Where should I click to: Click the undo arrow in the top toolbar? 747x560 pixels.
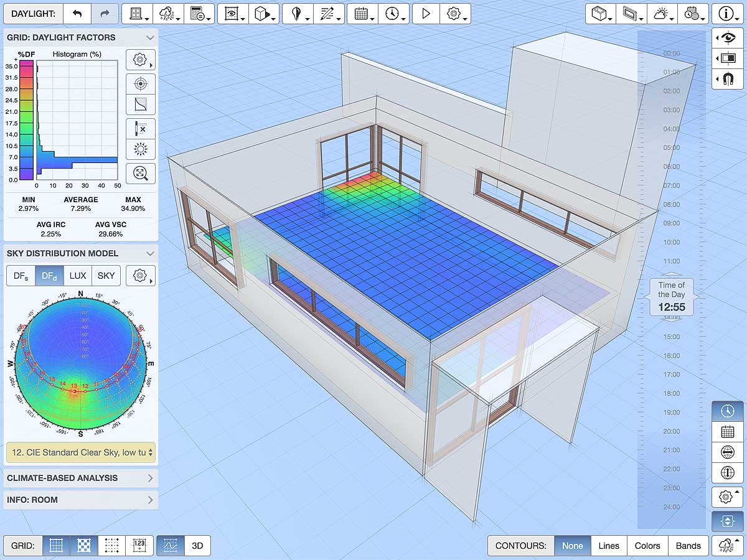tap(77, 14)
